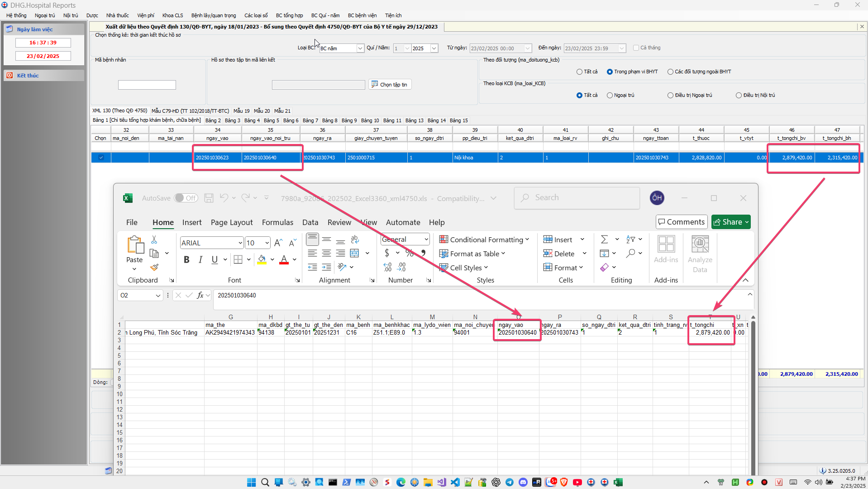Apply Accounting dollar number format

tap(387, 253)
